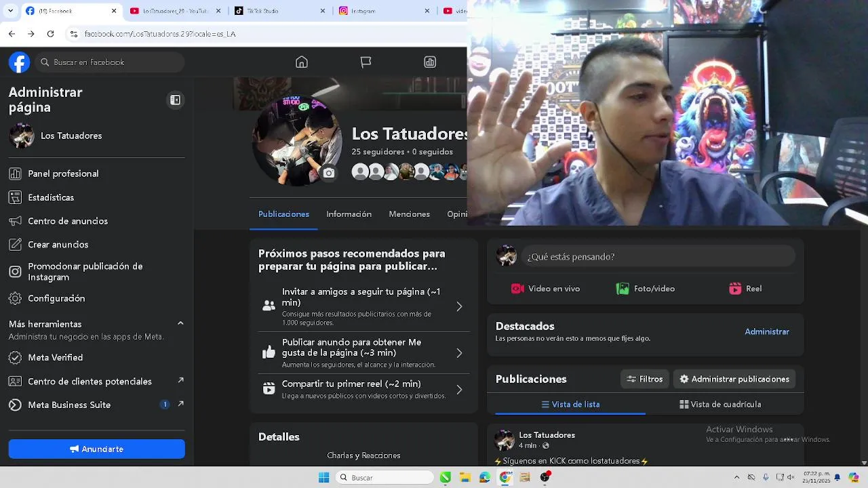
Task: Click the Filtros button
Action: point(644,379)
